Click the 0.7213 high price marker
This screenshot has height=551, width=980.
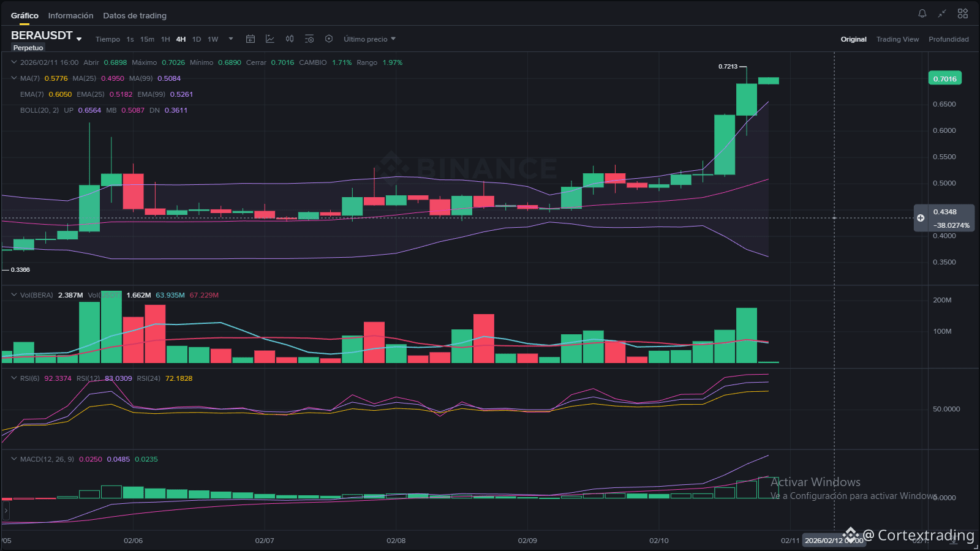pos(728,66)
